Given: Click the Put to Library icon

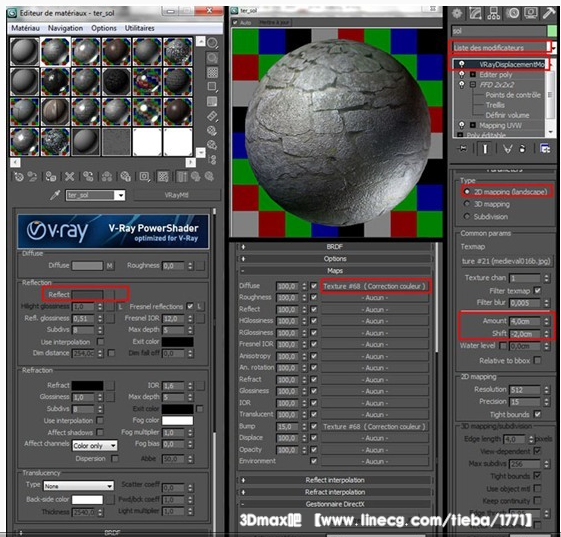Looking at the screenshot, I should [125, 176].
